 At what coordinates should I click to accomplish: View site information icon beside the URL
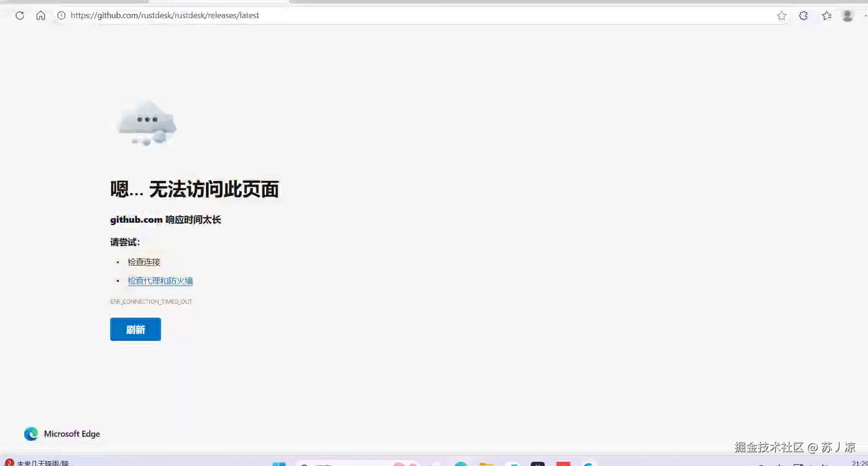point(61,15)
